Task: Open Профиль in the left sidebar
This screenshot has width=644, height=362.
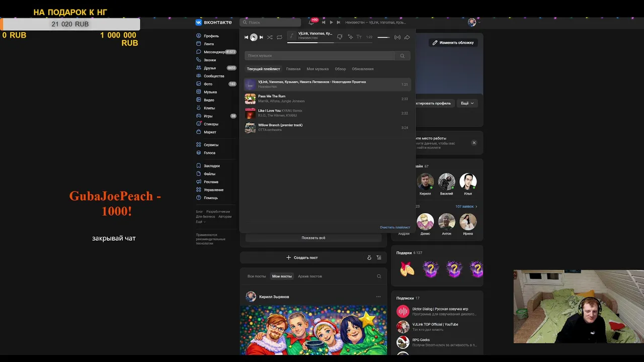Action: (x=207, y=36)
